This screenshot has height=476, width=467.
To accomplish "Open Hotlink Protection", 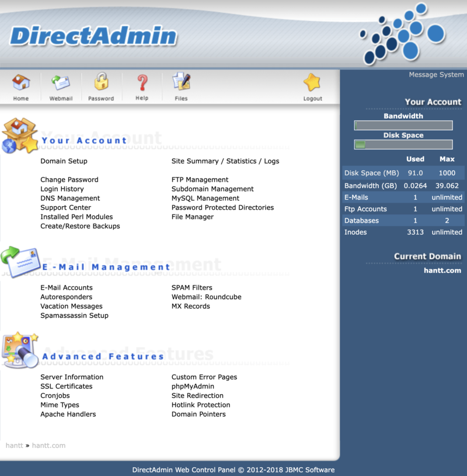I will (x=201, y=405).
